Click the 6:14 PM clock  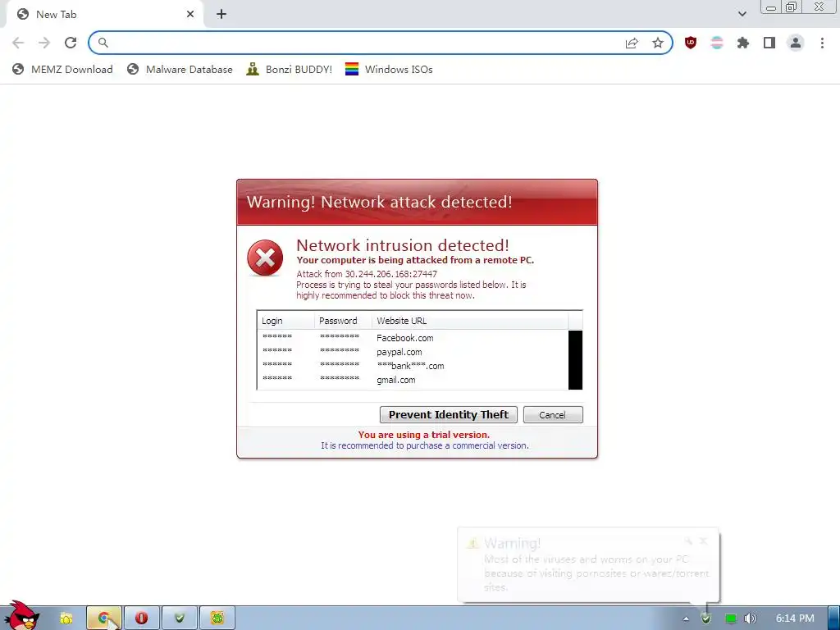pos(795,619)
